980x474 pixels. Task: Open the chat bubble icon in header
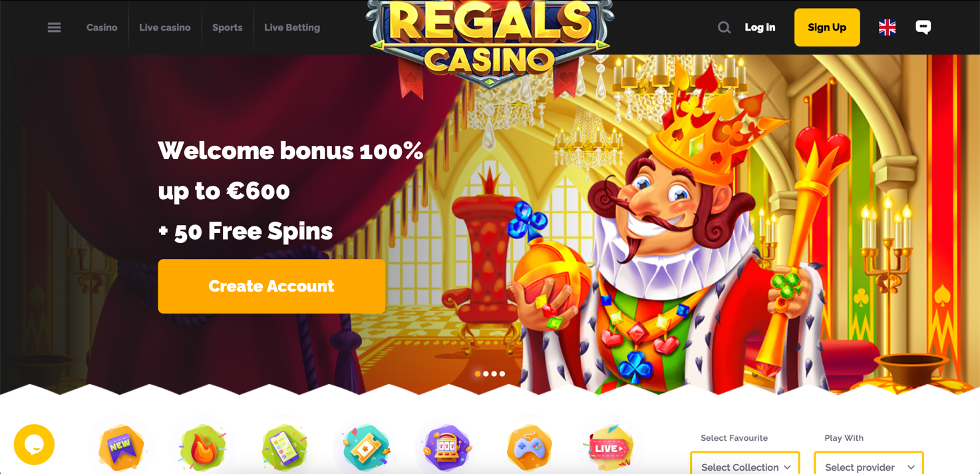[923, 27]
